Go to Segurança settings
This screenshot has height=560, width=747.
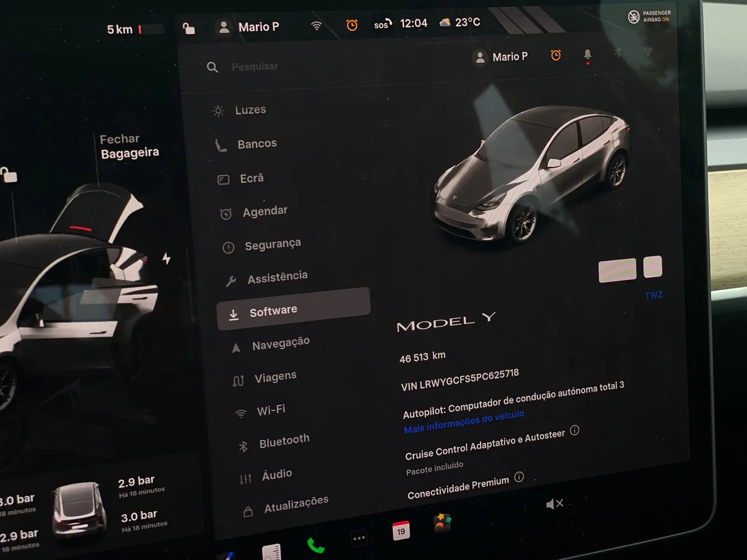coord(261,245)
